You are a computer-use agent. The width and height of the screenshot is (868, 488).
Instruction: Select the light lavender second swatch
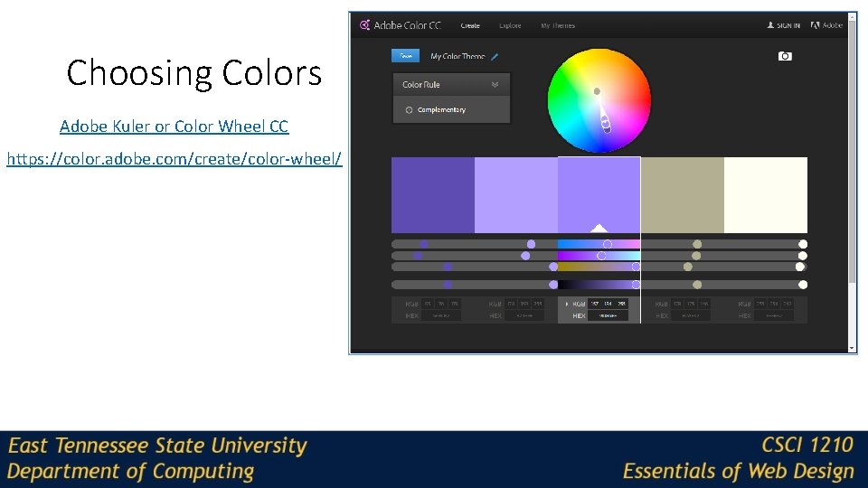[x=516, y=195]
